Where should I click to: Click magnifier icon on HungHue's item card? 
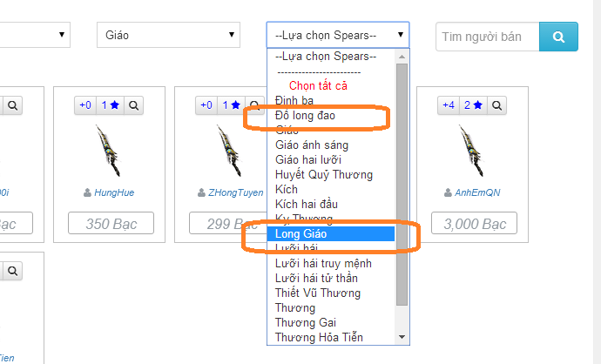pos(135,105)
